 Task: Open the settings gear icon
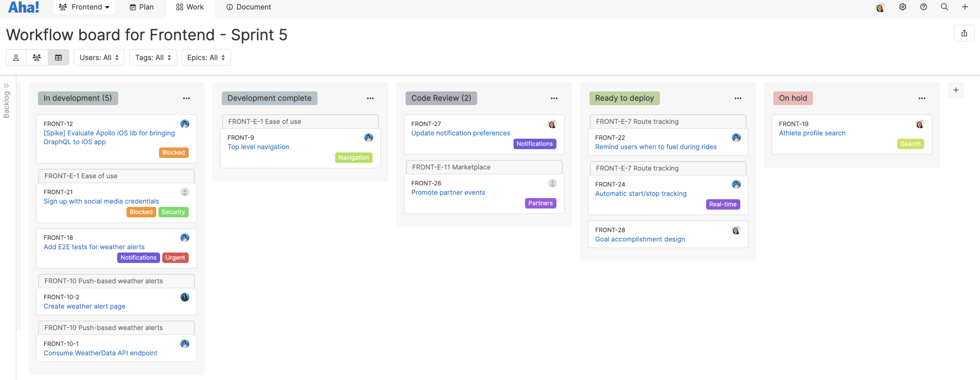tap(902, 7)
